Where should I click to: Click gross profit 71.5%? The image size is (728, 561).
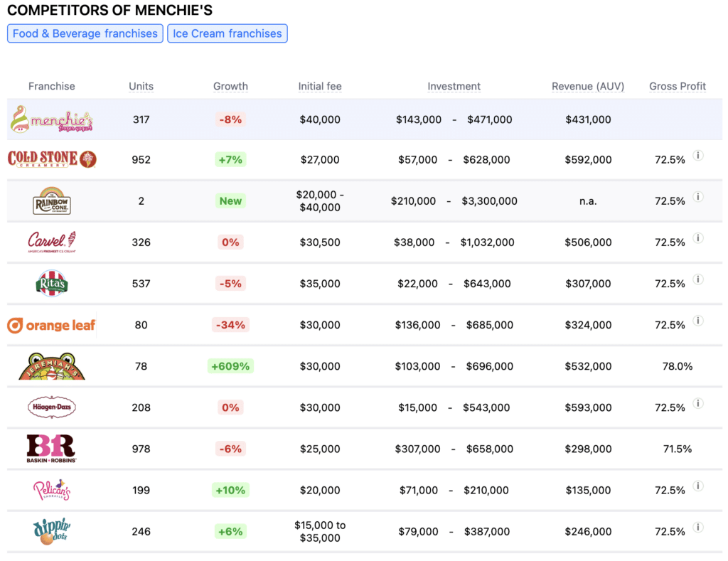click(x=678, y=449)
